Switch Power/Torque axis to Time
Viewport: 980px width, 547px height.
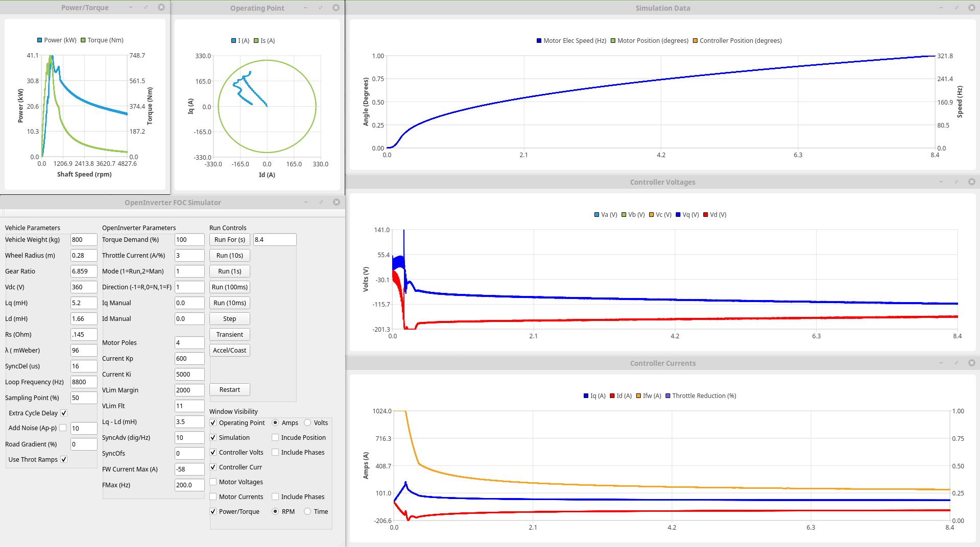pyautogui.click(x=307, y=512)
